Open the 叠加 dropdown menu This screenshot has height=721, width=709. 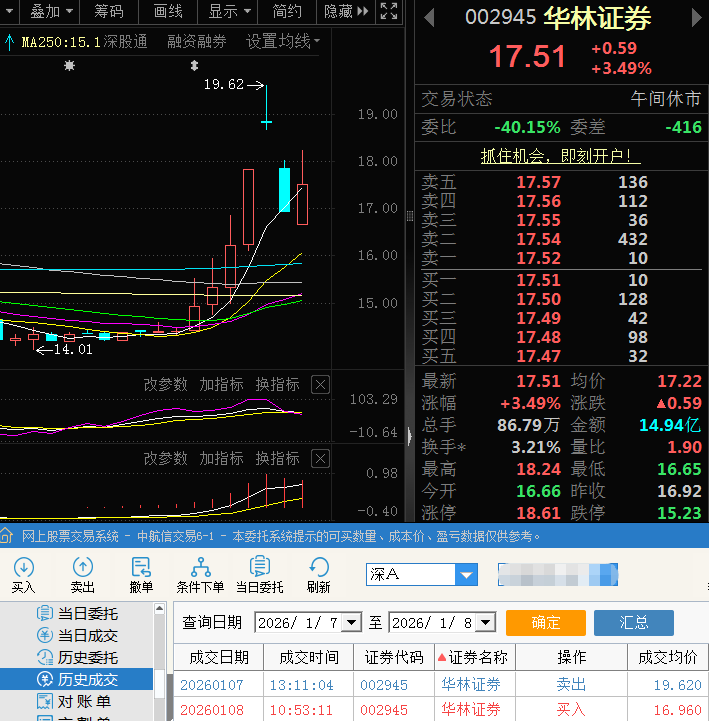coord(51,11)
